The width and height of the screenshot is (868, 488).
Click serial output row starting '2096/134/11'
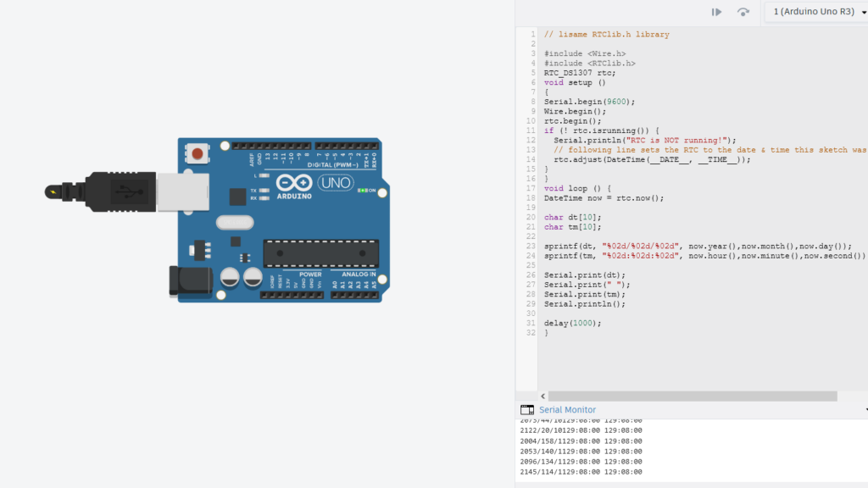581,462
